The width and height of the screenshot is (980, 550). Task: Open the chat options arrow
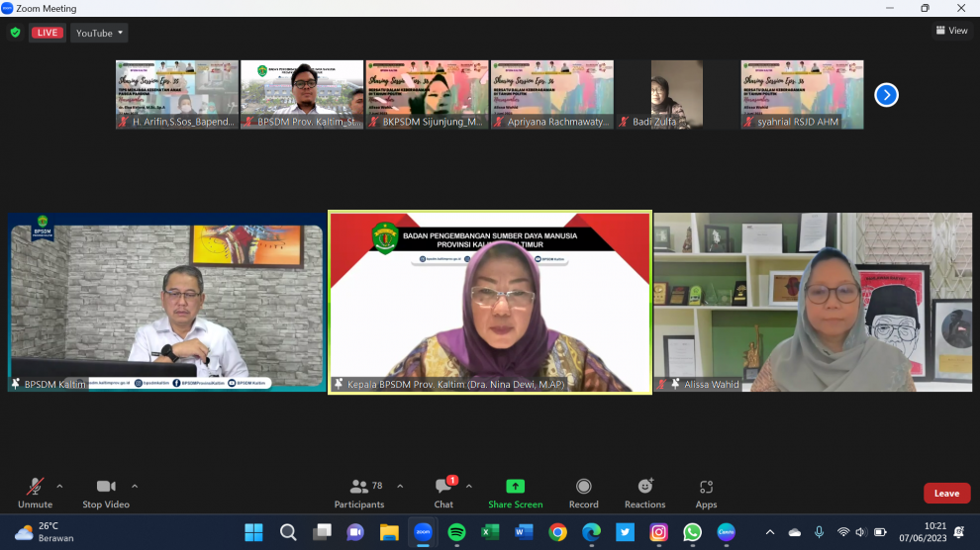pyautogui.click(x=469, y=486)
